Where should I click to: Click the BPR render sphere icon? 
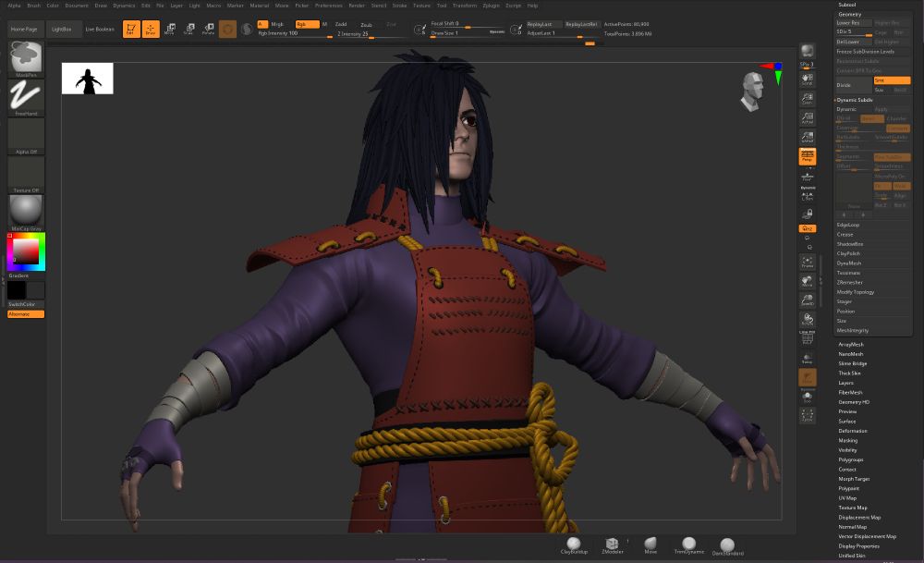[807, 51]
